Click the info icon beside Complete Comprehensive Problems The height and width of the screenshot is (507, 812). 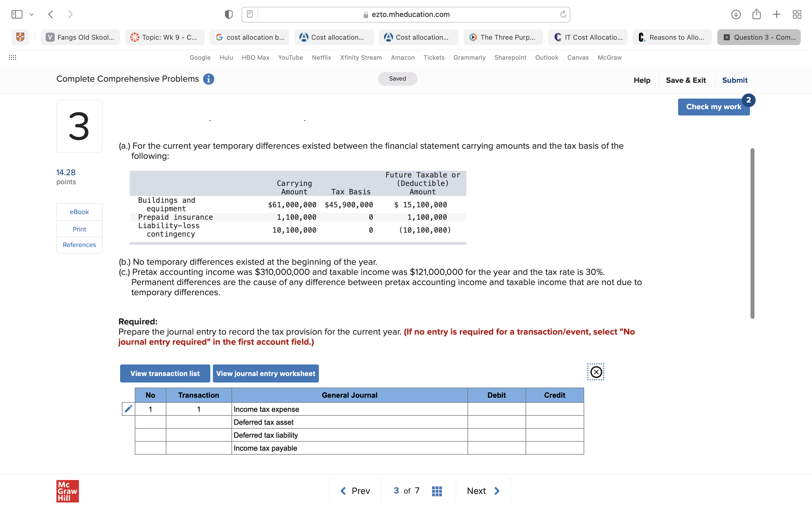(208, 79)
